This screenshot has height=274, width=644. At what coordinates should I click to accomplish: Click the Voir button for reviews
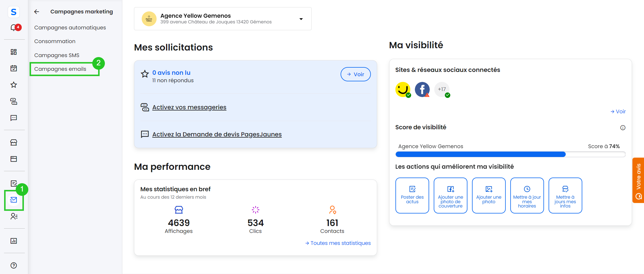coord(356,74)
